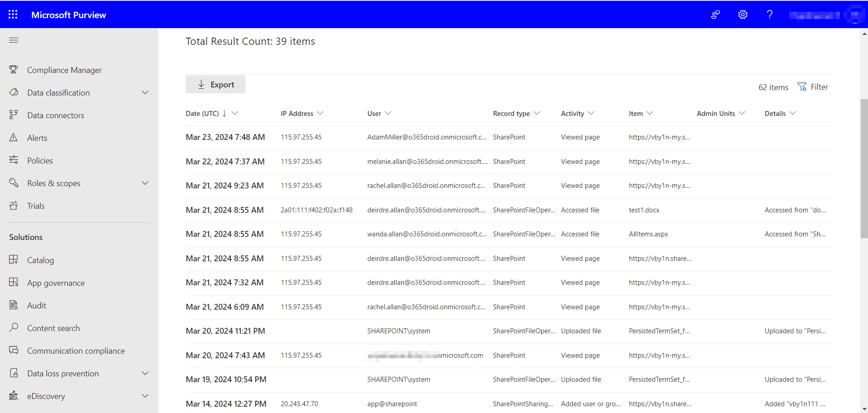
Task: Open the Record type column dropdown
Action: tap(537, 113)
